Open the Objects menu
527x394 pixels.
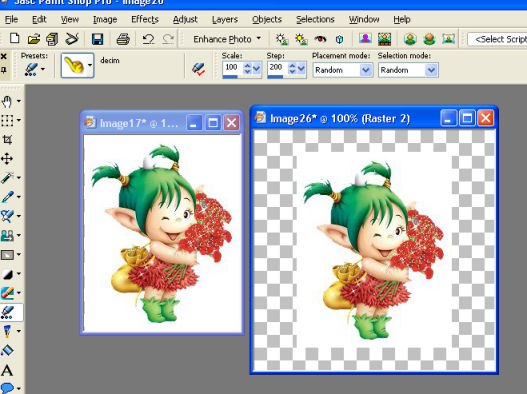pos(267,19)
